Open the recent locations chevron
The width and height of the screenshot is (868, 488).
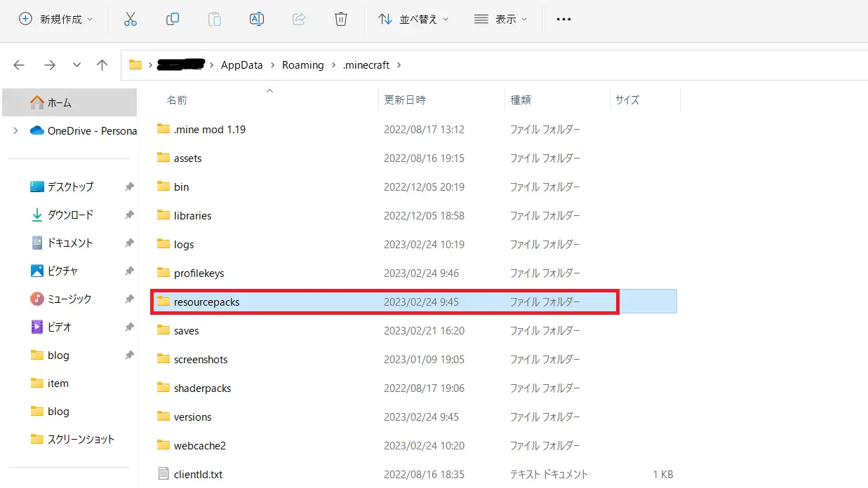(76, 65)
